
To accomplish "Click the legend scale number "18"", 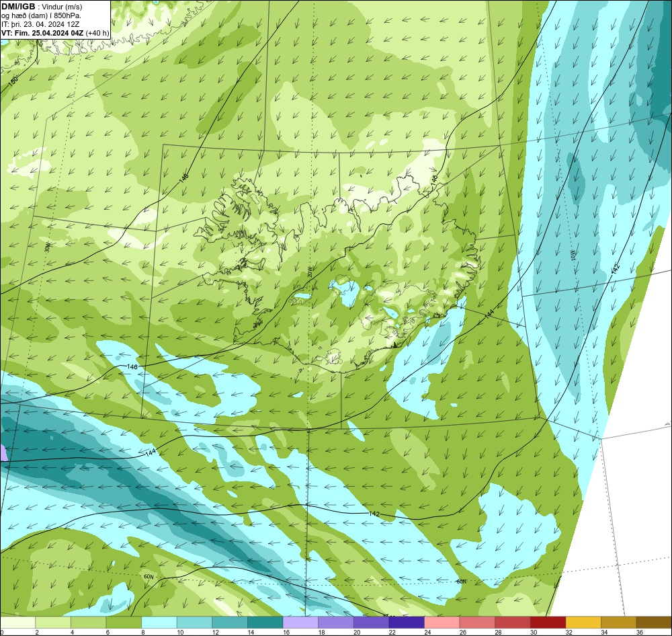I will (x=321, y=632).
